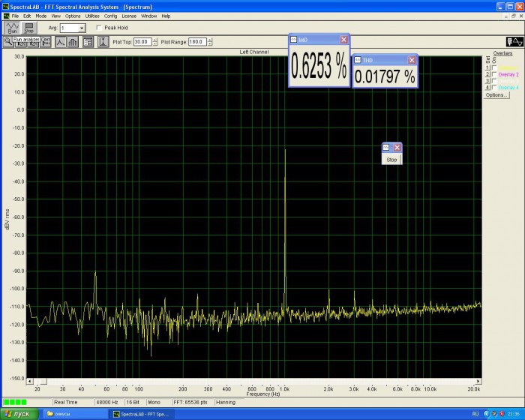Turn on Overlay 4 checkbox
Viewport: 525px width, 420px height.
tap(494, 88)
